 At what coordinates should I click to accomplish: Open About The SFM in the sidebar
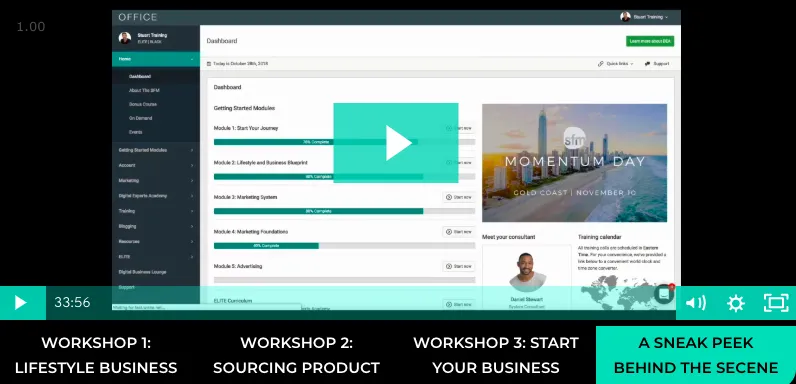[x=144, y=90]
